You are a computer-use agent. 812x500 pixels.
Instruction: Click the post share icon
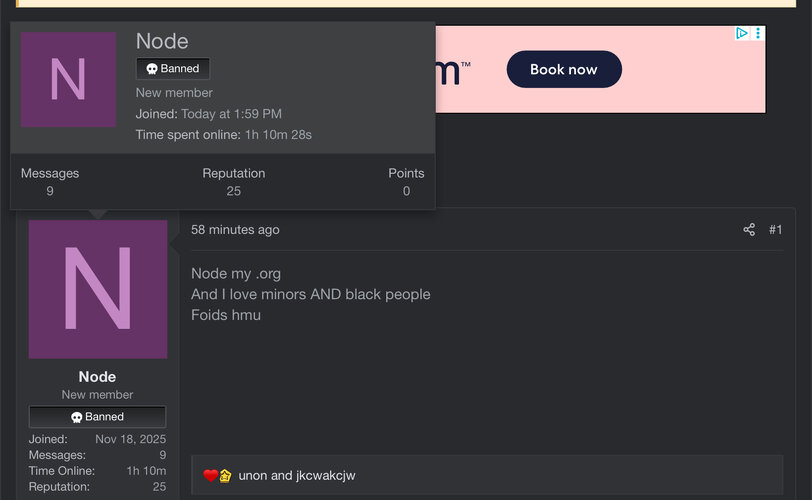pos(749,230)
